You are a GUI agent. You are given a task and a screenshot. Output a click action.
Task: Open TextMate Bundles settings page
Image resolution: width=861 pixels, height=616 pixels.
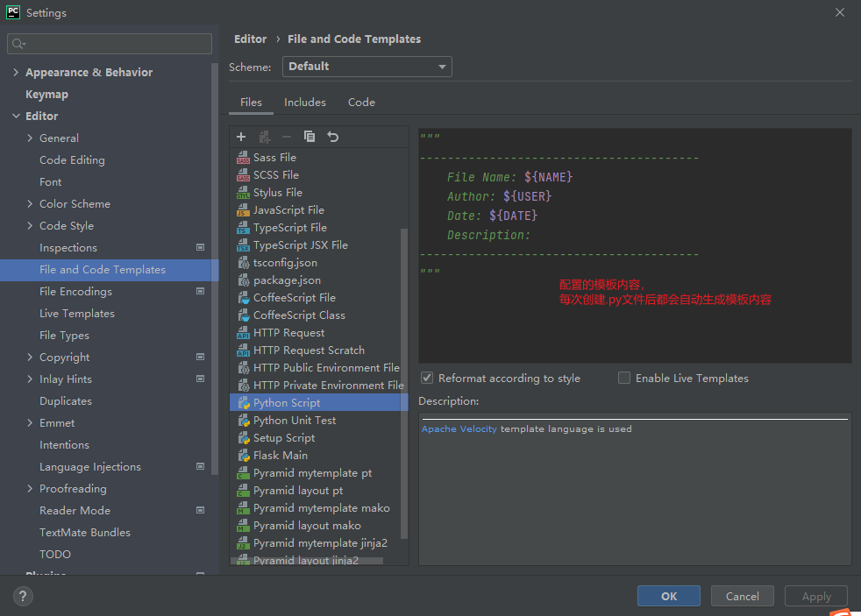(x=85, y=533)
